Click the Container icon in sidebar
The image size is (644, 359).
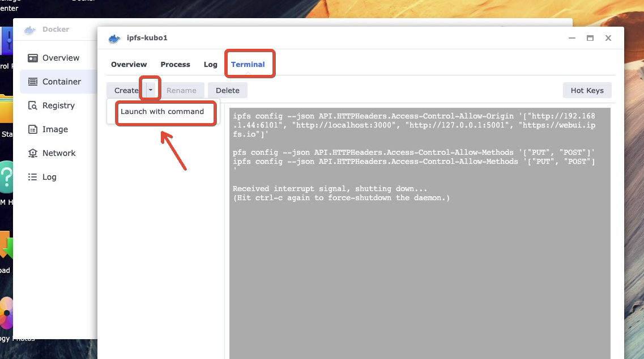[x=33, y=82]
